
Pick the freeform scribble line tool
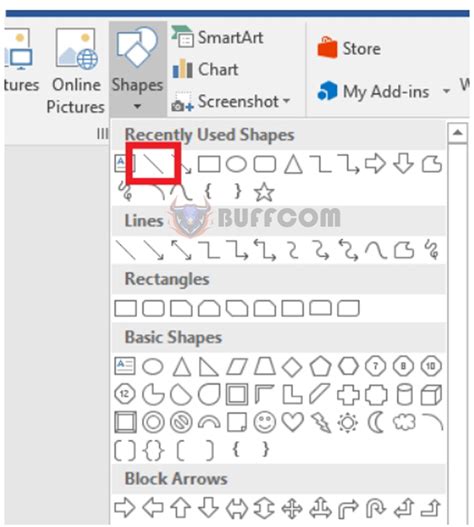coord(432,249)
